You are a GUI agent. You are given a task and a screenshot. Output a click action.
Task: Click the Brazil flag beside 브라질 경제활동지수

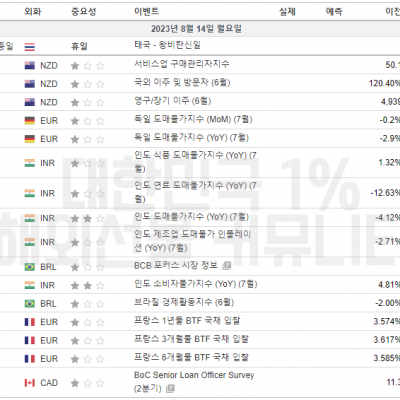[30, 304]
